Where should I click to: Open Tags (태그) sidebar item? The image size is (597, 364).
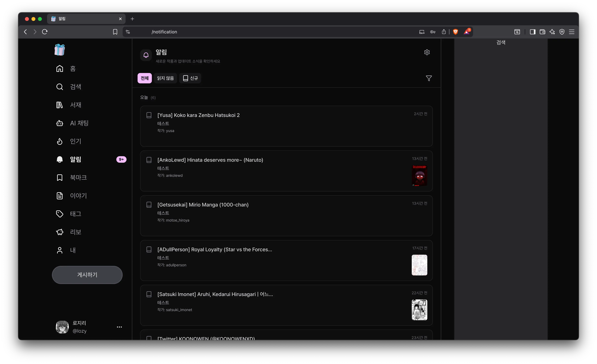(69, 214)
